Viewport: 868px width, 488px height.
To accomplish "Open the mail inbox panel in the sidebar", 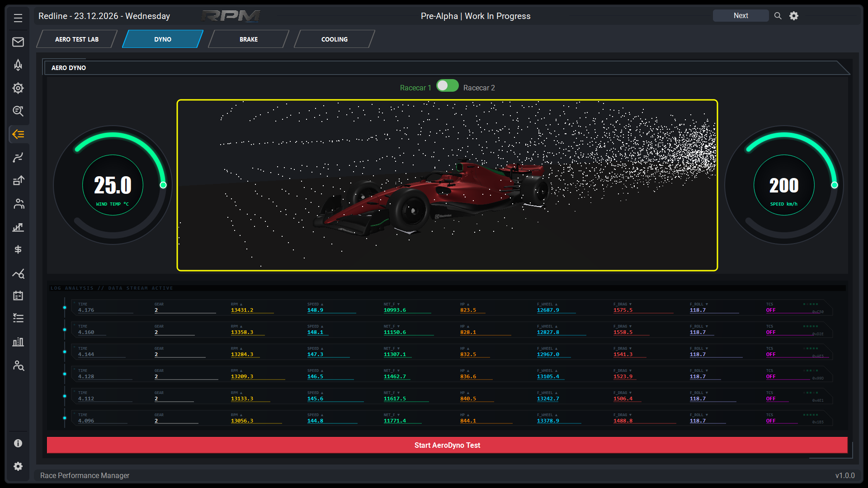I will pos(18,42).
